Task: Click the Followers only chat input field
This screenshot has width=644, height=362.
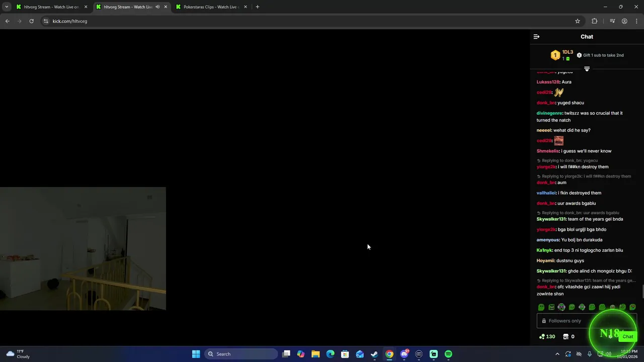Action: pyautogui.click(x=587, y=321)
